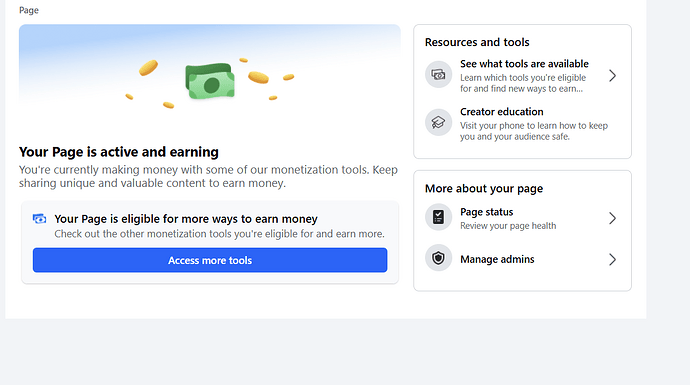Click the Access more tools button
Screen dimensions: 690x385
tap(210, 260)
